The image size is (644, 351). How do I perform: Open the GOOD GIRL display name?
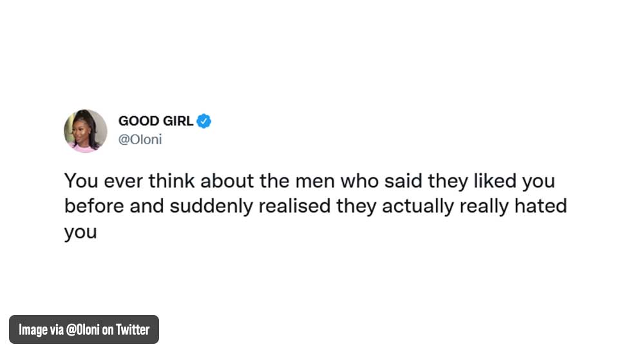pos(156,121)
